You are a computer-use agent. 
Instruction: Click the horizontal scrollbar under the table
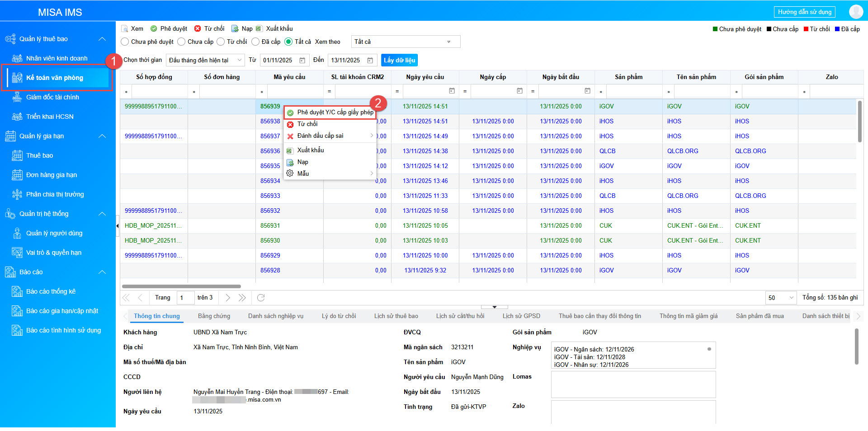(181, 286)
